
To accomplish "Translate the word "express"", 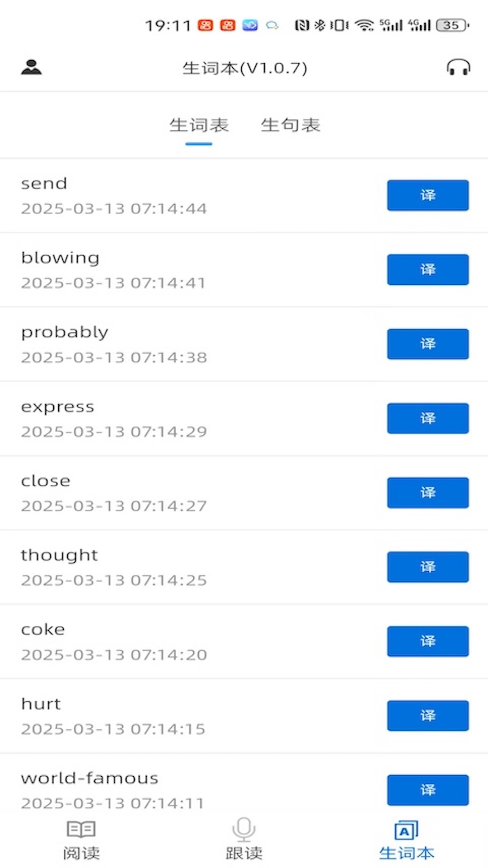I will click(427, 418).
